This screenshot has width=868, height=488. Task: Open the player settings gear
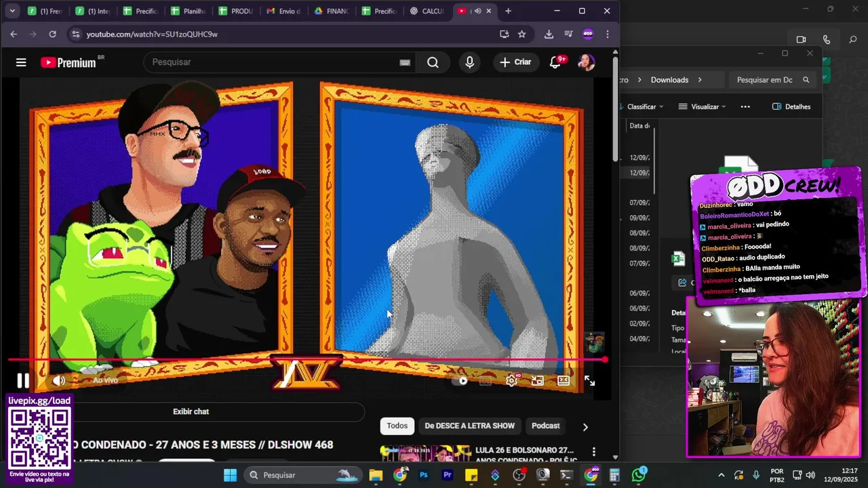click(x=512, y=380)
